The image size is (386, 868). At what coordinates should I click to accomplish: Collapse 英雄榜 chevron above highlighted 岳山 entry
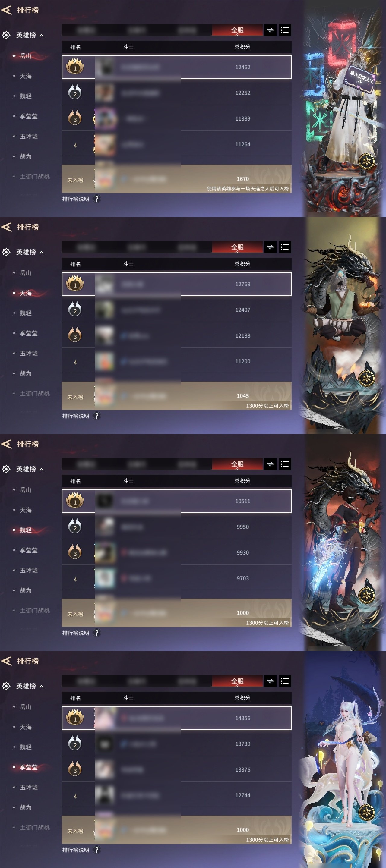42,35
